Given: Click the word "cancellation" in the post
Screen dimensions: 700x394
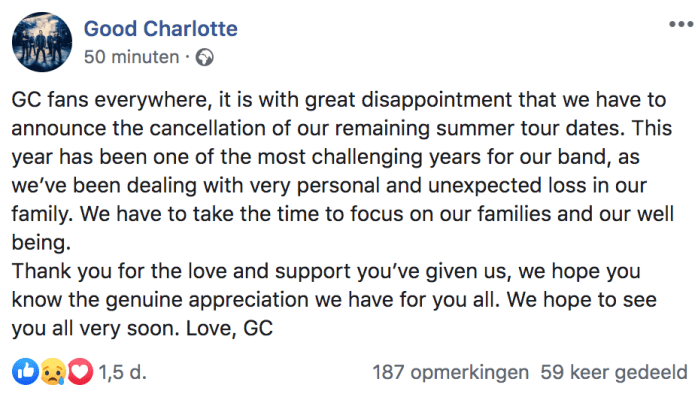Looking at the screenshot, I should coord(208,129).
